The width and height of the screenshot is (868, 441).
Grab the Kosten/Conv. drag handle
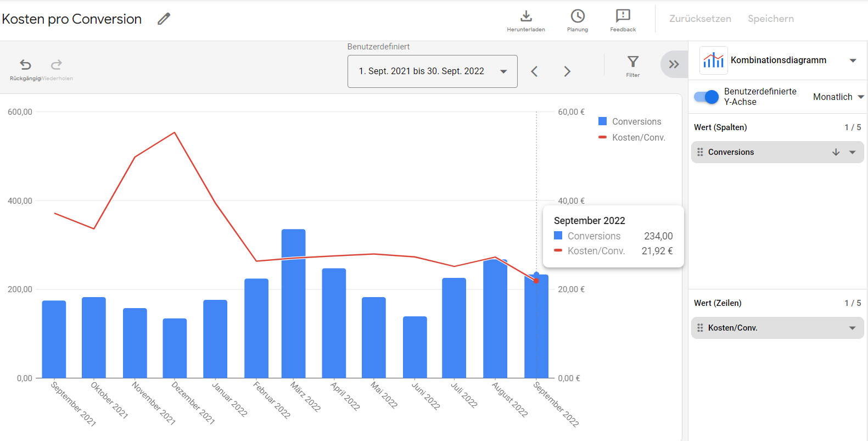700,328
